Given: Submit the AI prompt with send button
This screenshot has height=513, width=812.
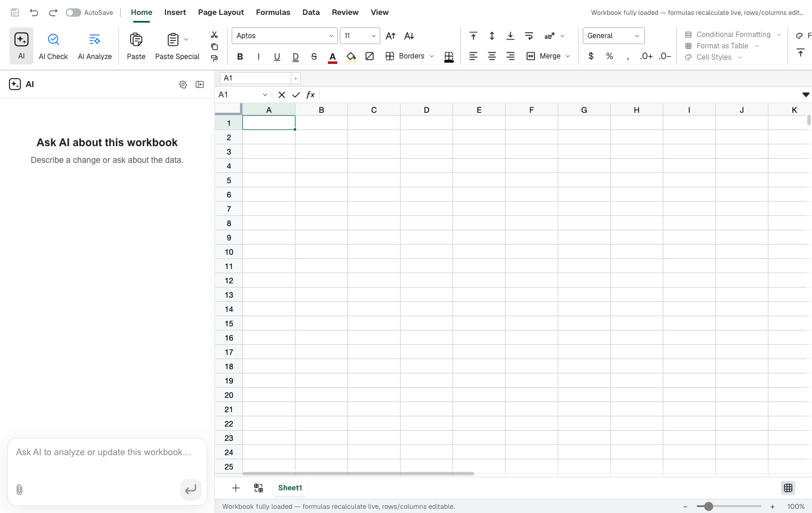Looking at the screenshot, I should (x=190, y=490).
